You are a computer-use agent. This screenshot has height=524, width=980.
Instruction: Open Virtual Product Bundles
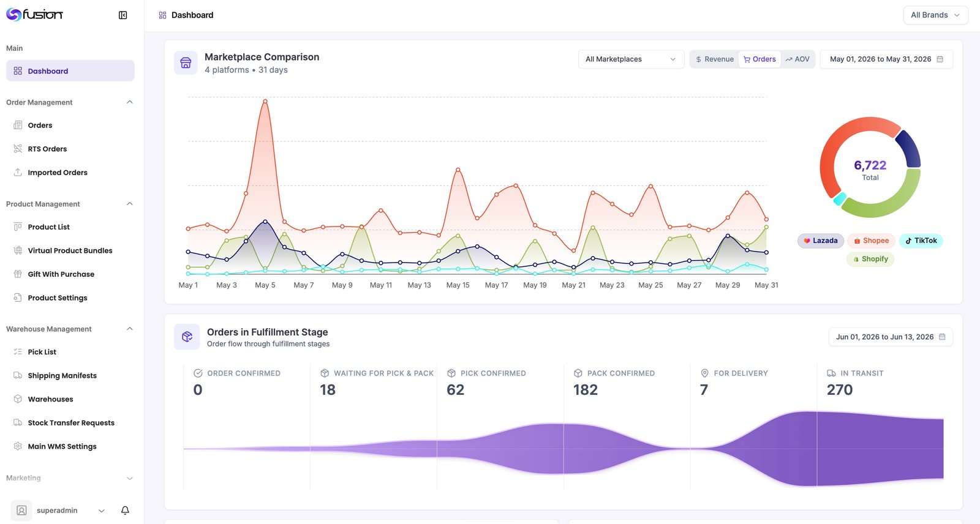click(x=70, y=250)
